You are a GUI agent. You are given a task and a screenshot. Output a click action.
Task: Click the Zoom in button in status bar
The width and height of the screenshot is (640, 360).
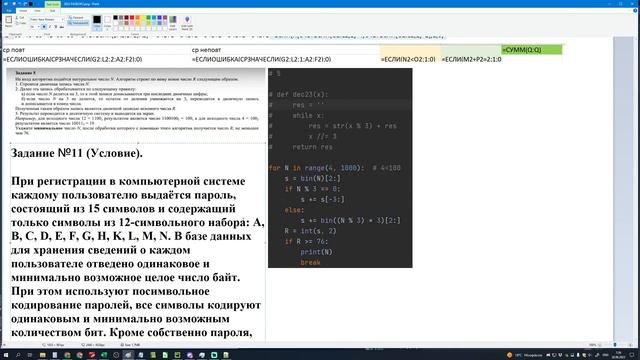point(631,345)
